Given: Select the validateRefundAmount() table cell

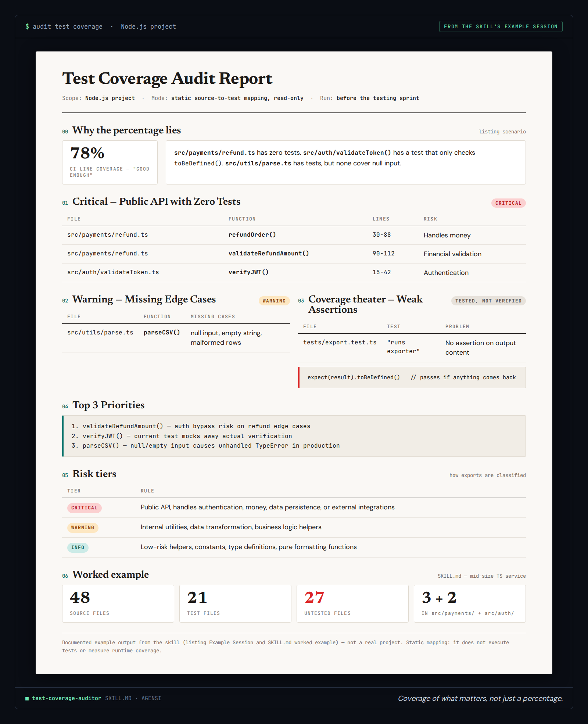Looking at the screenshot, I should (269, 254).
